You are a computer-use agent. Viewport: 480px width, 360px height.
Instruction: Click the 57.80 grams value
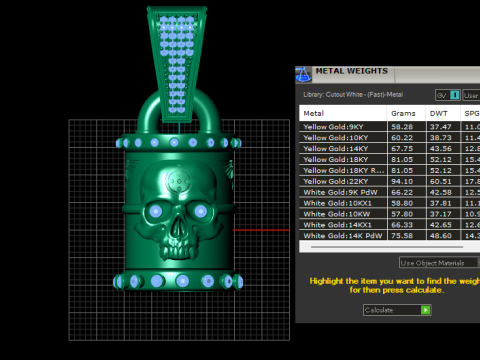[402, 214]
